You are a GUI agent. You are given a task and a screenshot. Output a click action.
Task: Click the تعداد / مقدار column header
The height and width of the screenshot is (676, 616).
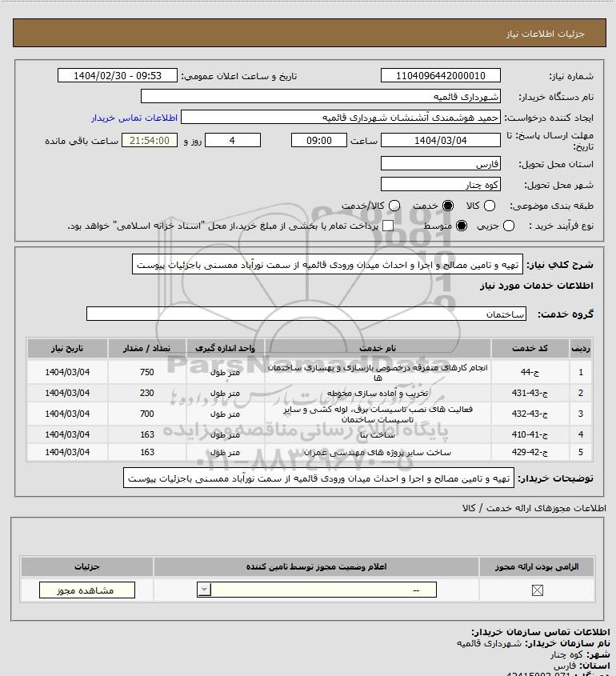(146, 348)
